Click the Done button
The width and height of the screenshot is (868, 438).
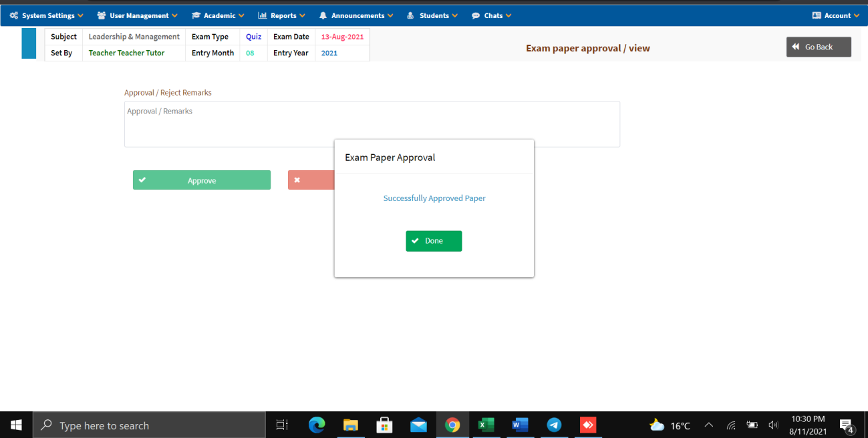click(x=434, y=241)
